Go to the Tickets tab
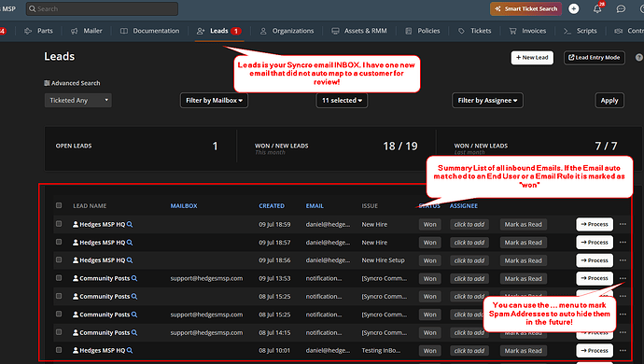 click(475, 31)
